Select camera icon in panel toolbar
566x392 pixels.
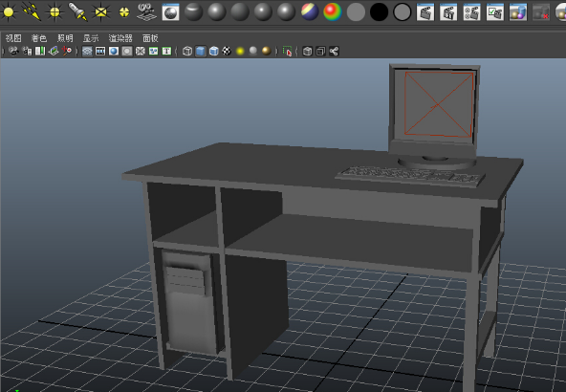coord(13,52)
